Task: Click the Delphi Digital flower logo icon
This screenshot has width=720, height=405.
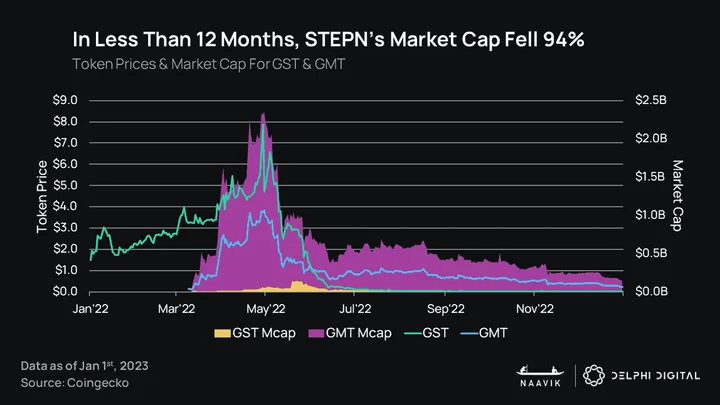Action: (594, 376)
